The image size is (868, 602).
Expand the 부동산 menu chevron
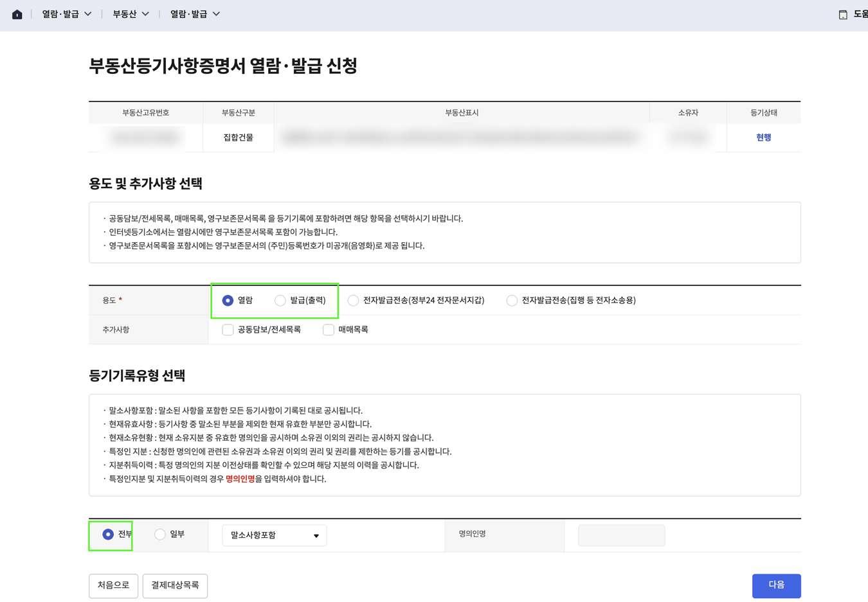(145, 13)
